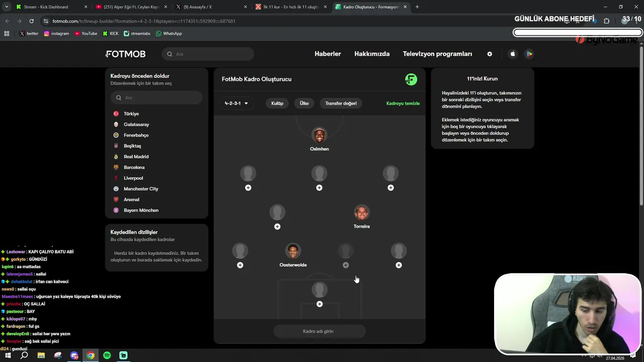Add a goalkeeper with the plus icon

319,304
